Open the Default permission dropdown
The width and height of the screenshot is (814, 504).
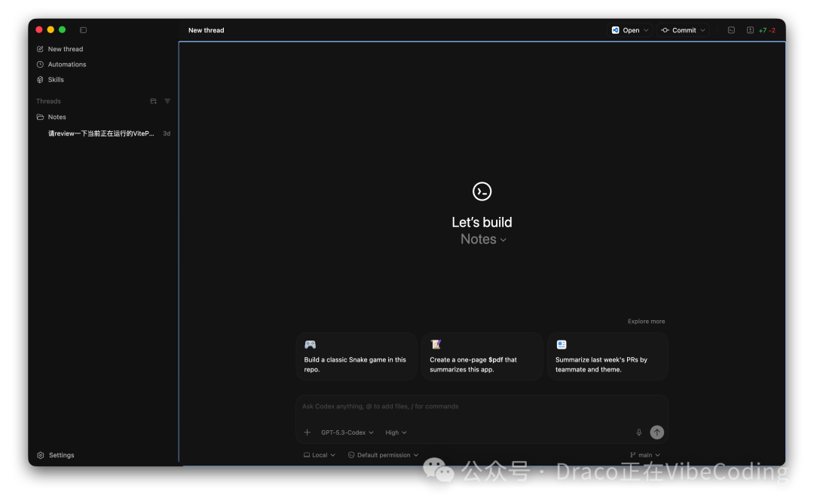point(383,455)
